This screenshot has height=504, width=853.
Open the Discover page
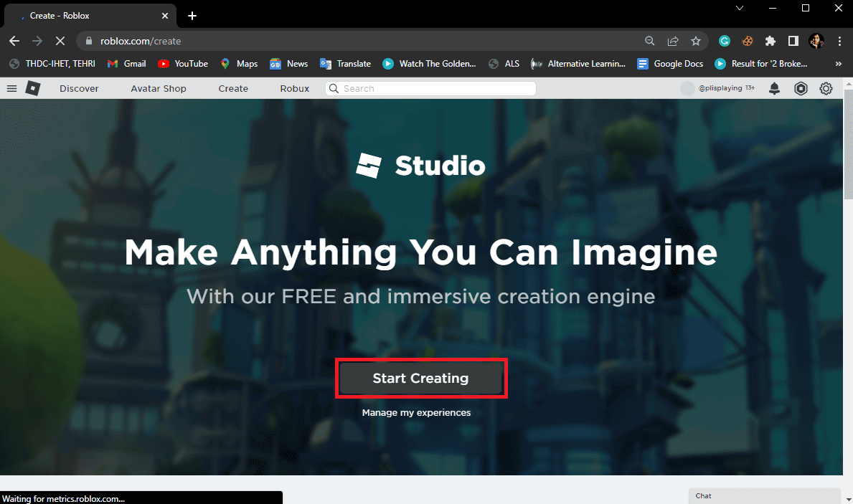[x=78, y=88]
